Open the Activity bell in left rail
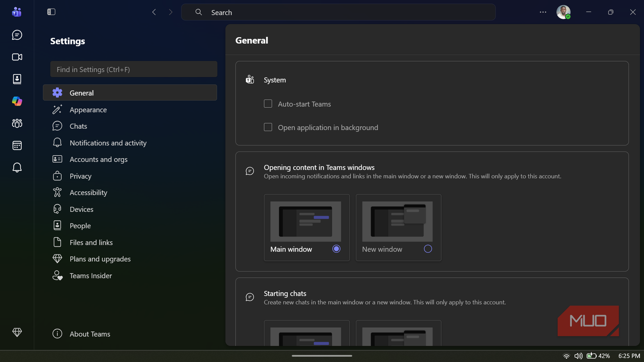 coord(17,168)
